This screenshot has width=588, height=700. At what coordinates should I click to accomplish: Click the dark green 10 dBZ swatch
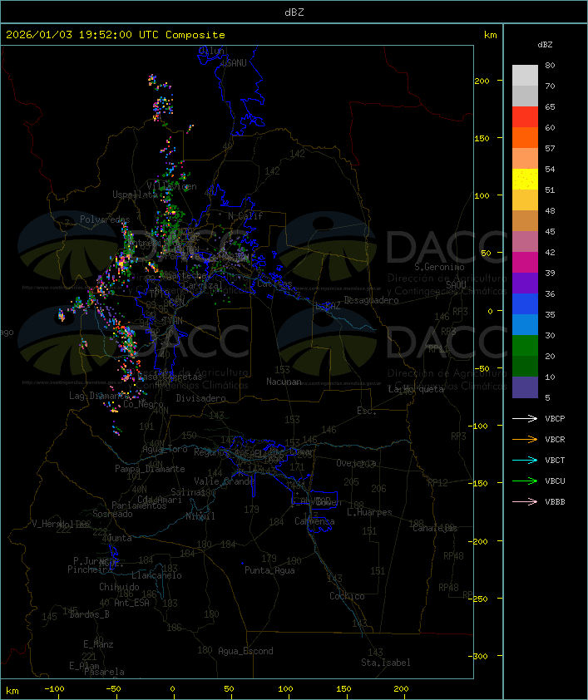(x=525, y=367)
